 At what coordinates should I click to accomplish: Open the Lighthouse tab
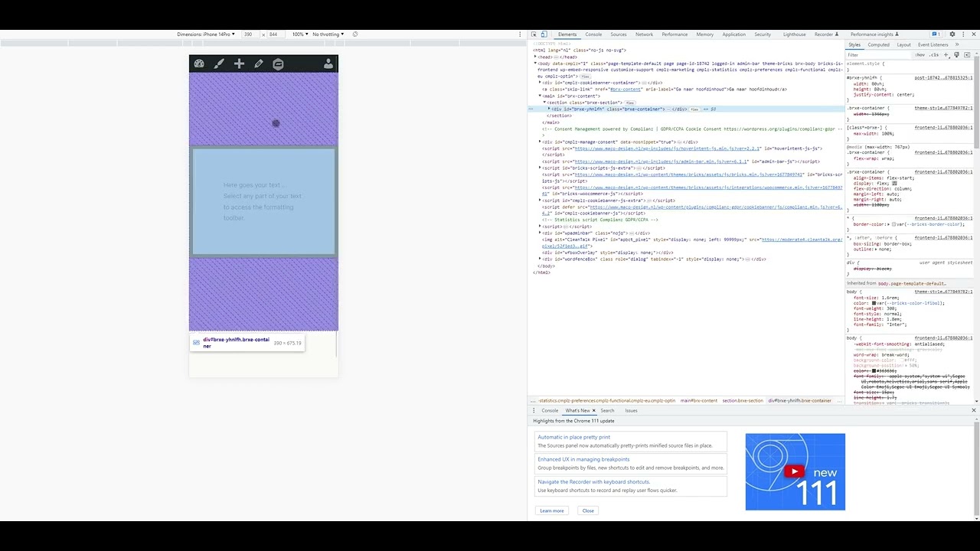tap(794, 34)
